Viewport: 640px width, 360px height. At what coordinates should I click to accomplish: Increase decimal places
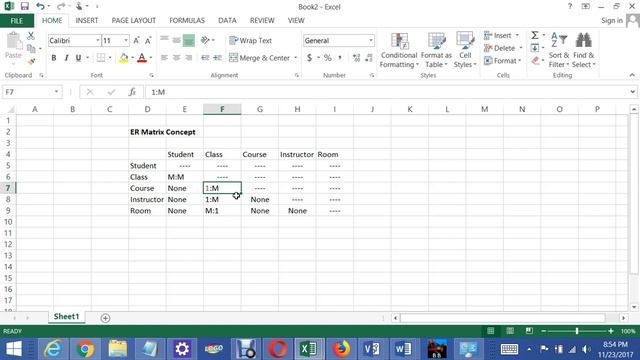click(x=356, y=58)
